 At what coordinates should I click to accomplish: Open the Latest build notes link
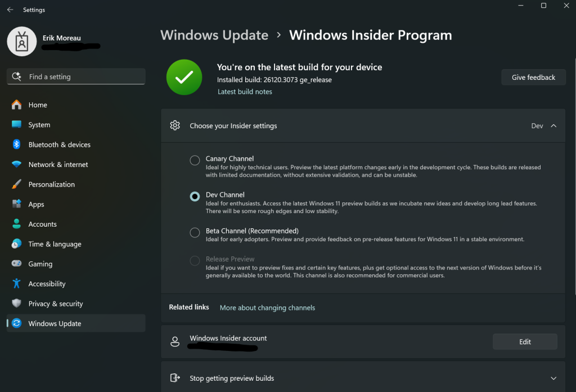245,92
